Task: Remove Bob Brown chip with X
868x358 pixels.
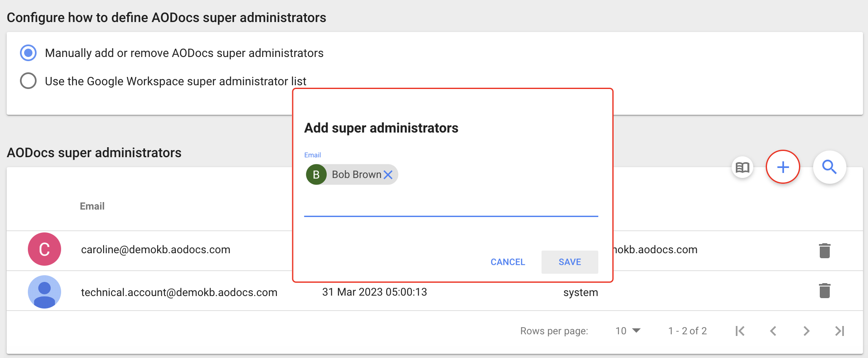Action: (388, 175)
